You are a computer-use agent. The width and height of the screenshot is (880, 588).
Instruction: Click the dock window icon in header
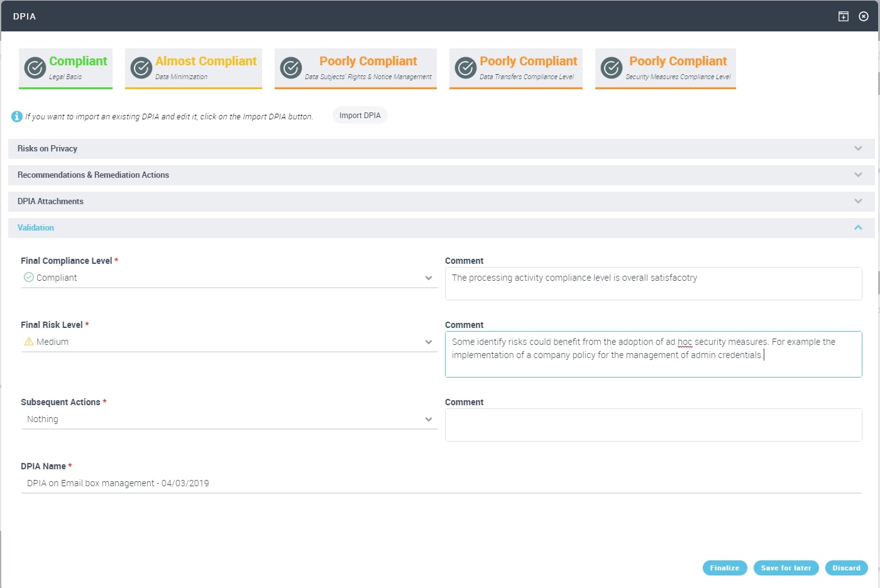click(844, 16)
